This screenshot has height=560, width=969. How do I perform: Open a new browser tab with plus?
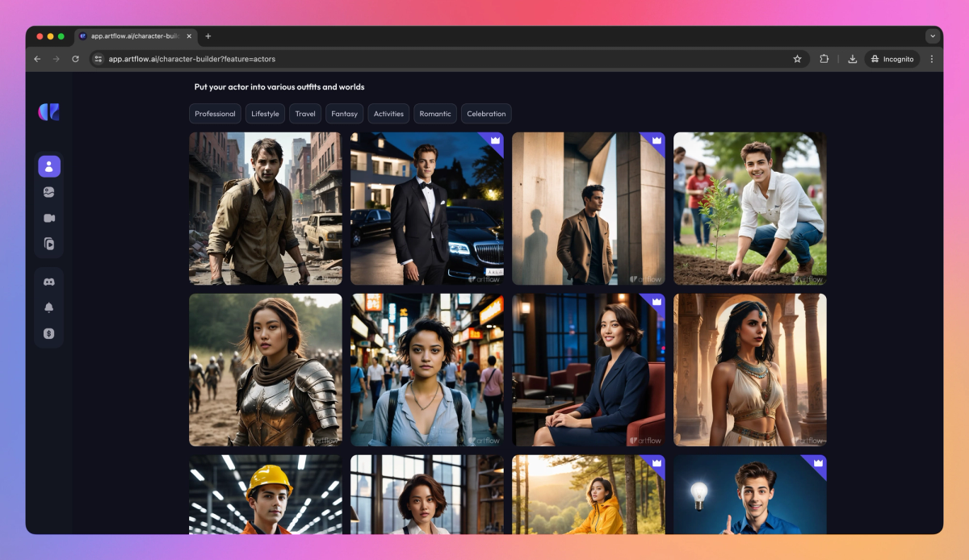click(x=208, y=36)
